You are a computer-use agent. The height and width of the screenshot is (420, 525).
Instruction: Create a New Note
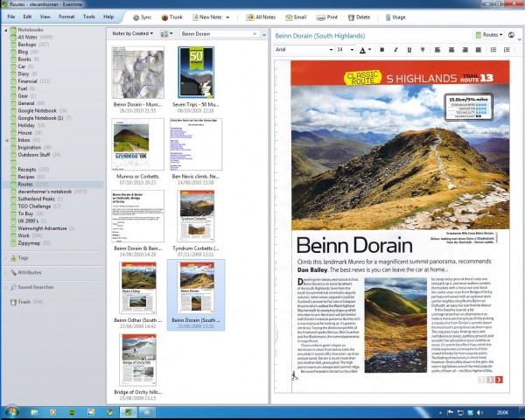pos(206,17)
